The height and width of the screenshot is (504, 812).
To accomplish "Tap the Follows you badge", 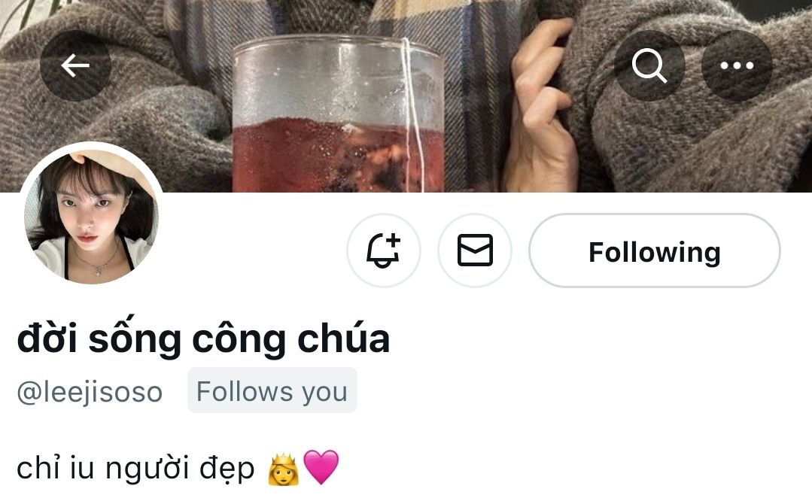I will point(272,390).
